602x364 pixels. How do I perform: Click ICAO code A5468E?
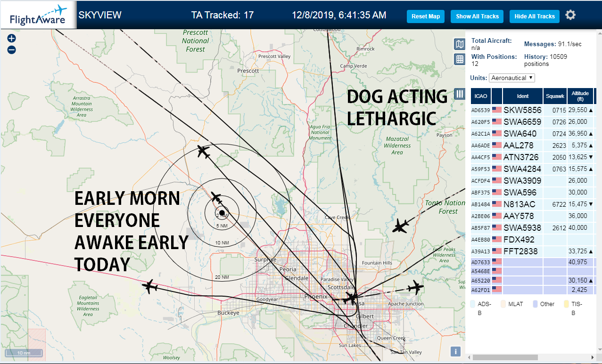(x=480, y=271)
